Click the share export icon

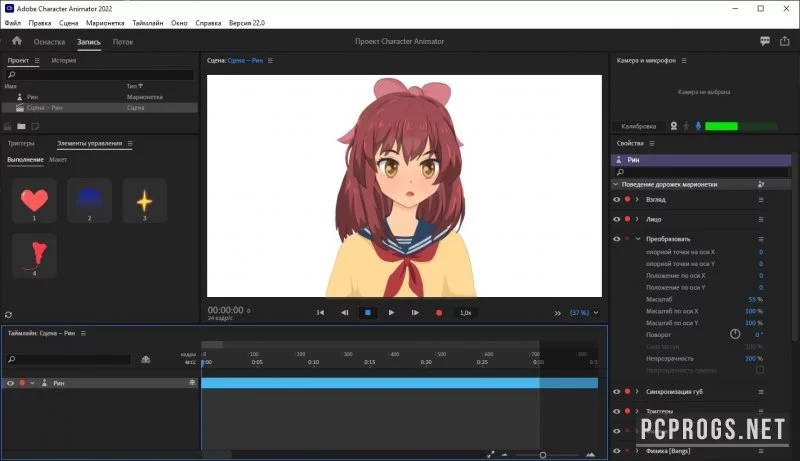(x=785, y=41)
